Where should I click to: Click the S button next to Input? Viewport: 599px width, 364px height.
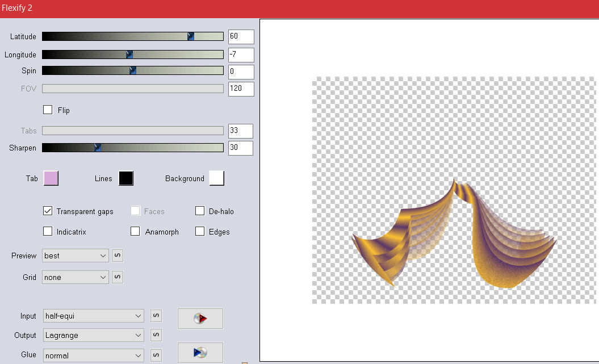[156, 316]
